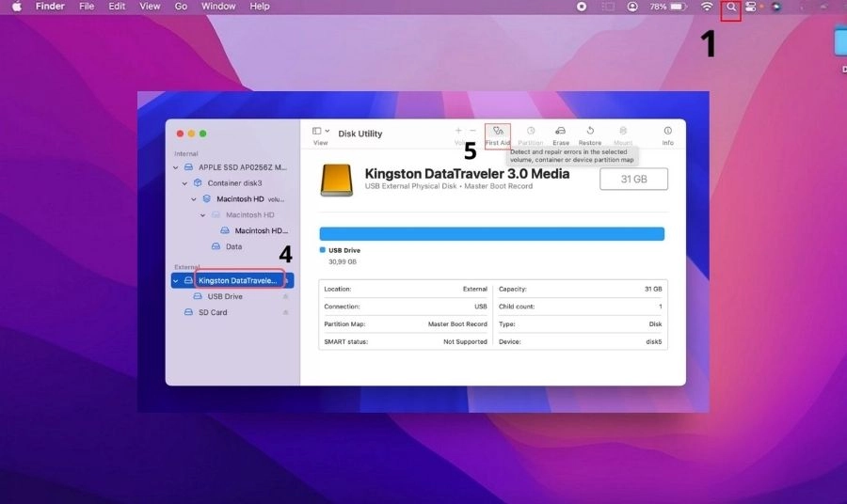Click the disk5 device value
Screen dimensions: 847x504
tap(654, 342)
